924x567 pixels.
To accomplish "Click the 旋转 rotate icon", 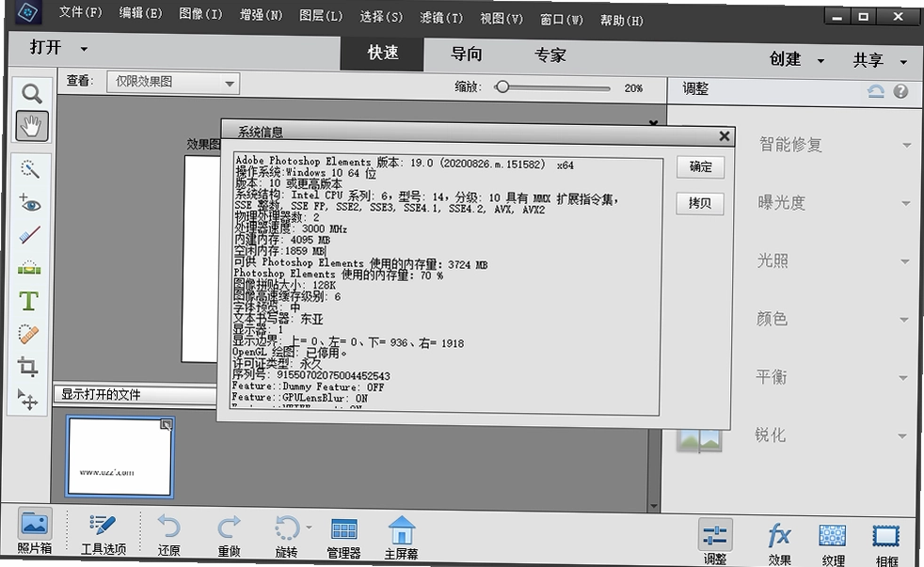I will pos(286,536).
